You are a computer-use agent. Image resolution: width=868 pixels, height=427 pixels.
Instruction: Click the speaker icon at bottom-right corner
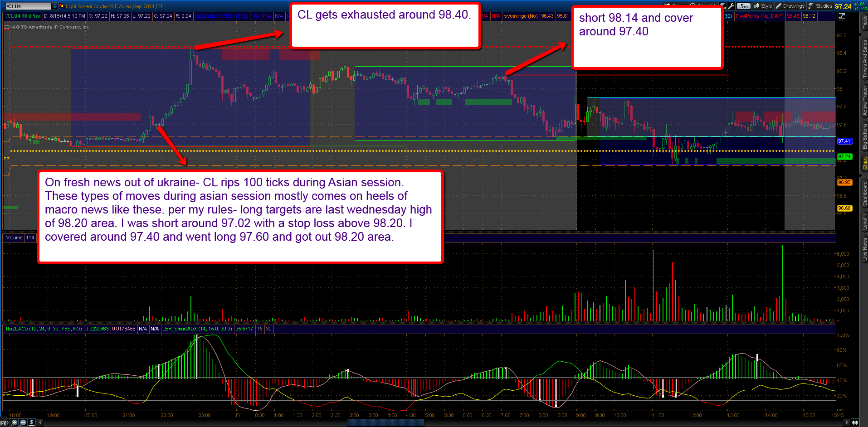click(855, 422)
